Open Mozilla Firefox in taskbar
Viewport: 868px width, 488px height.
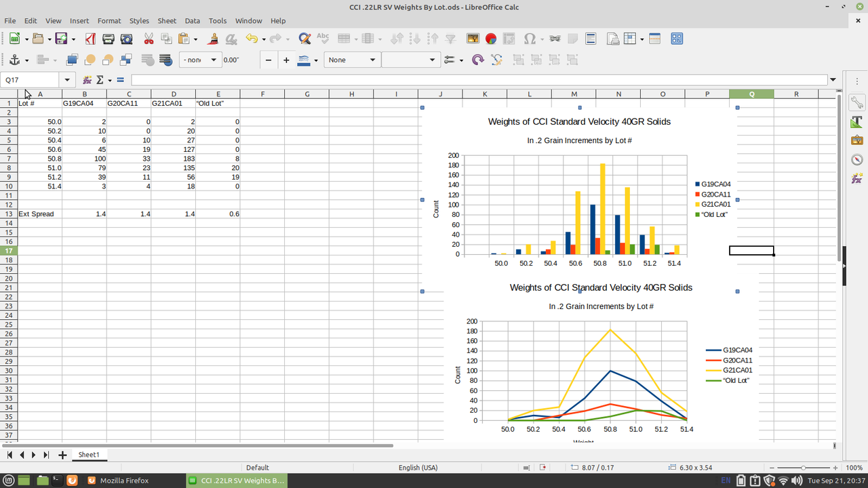click(x=124, y=481)
